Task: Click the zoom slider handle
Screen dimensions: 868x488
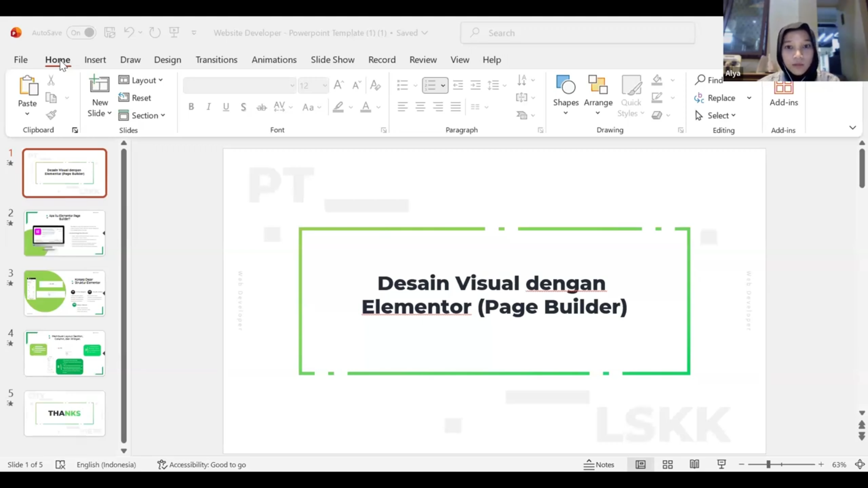Action: 768,465
